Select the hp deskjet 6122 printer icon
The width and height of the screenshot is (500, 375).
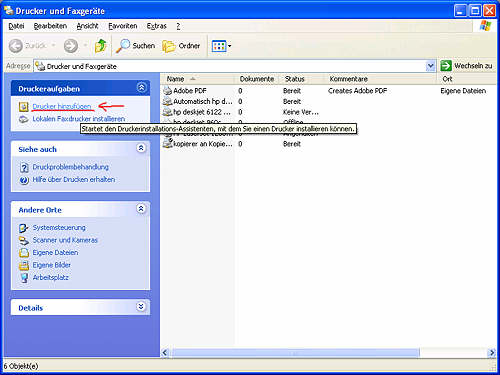coord(167,112)
